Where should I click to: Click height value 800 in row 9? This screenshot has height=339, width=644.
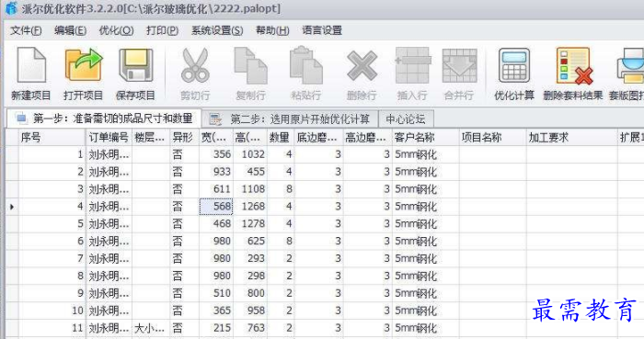click(x=256, y=293)
